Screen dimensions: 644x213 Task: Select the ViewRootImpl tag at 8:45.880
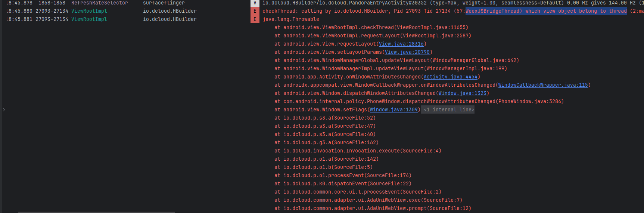(89, 11)
